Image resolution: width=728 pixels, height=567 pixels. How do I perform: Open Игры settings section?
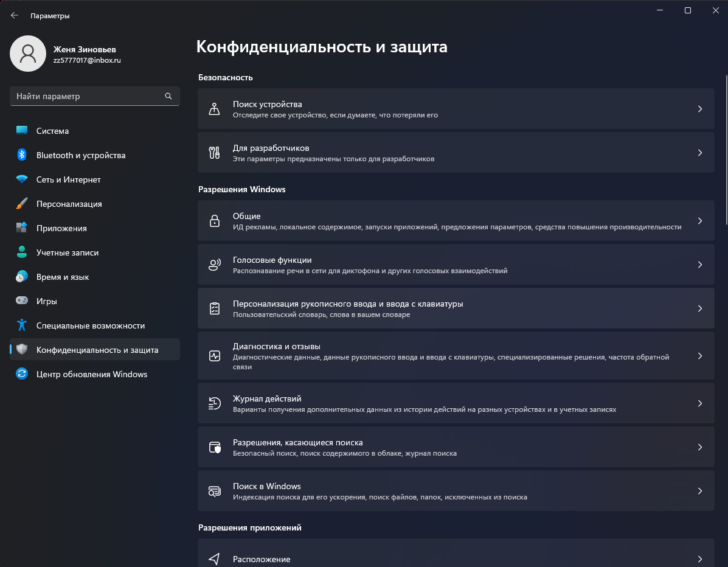pyautogui.click(x=95, y=301)
